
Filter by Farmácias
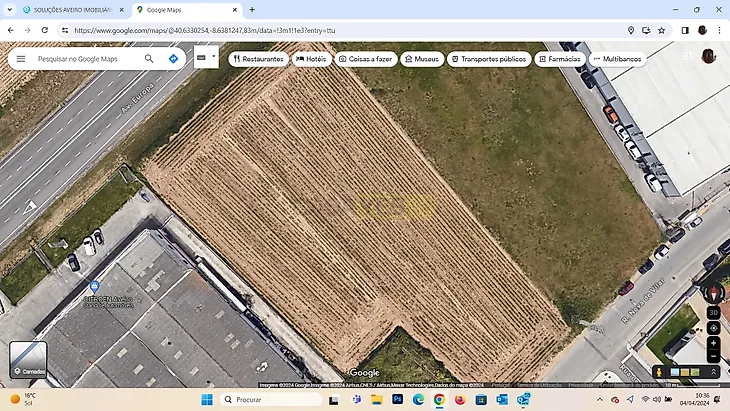pos(560,59)
